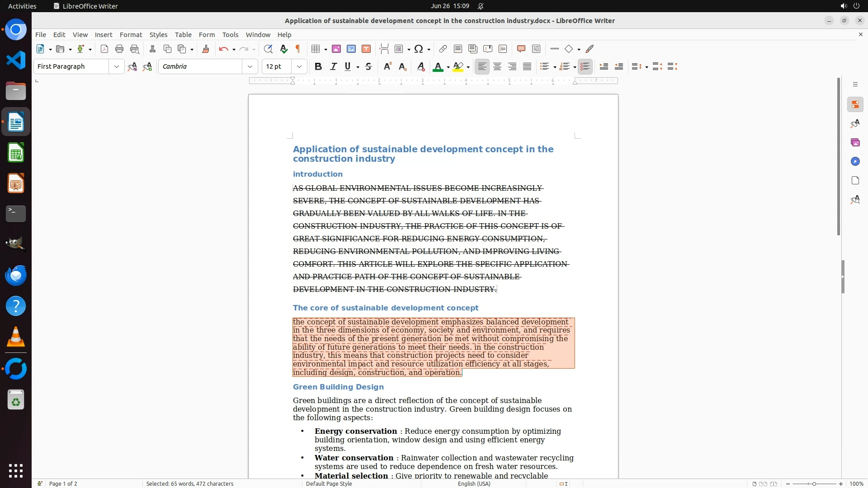Toggle Italic formatting
Viewport: 868px width, 488px height.
334,67
